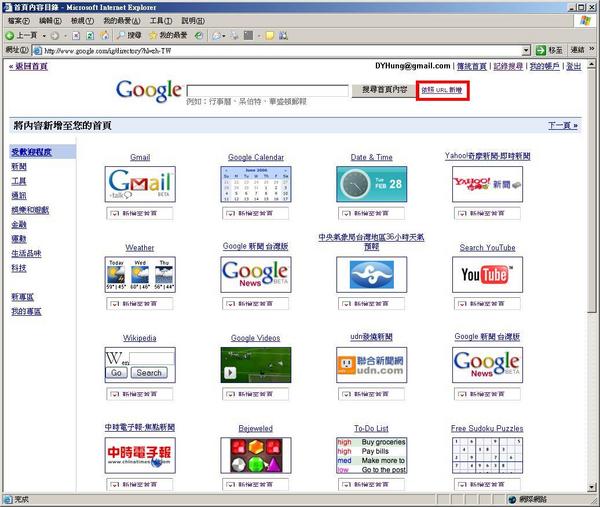Click the To-Do List thumbnail
The height and width of the screenshot is (507, 600).
[x=372, y=455]
